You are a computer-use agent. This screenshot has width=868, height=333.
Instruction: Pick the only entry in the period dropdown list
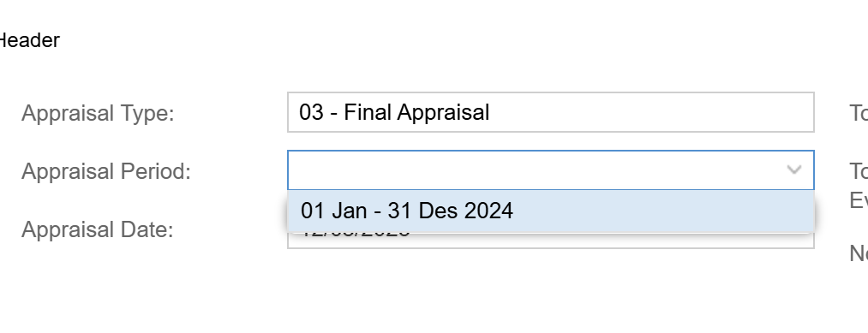(551, 211)
